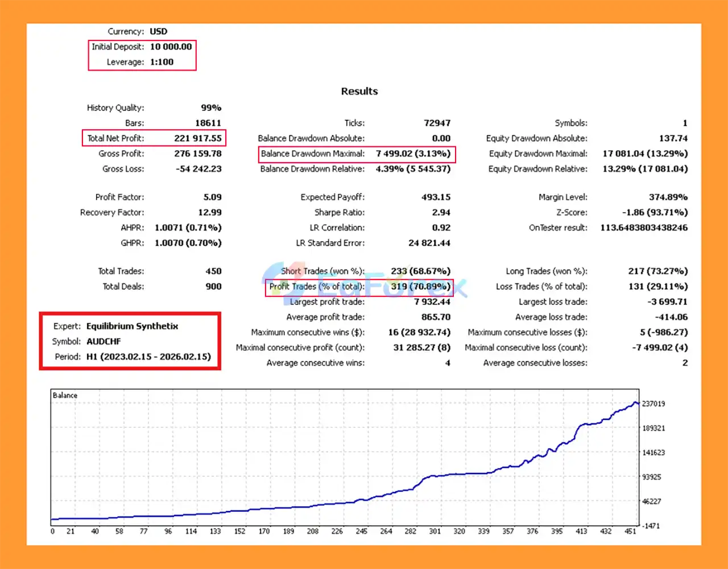Click the 451 tick on chart x-axis
This screenshot has width=728, height=569.
click(630, 531)
